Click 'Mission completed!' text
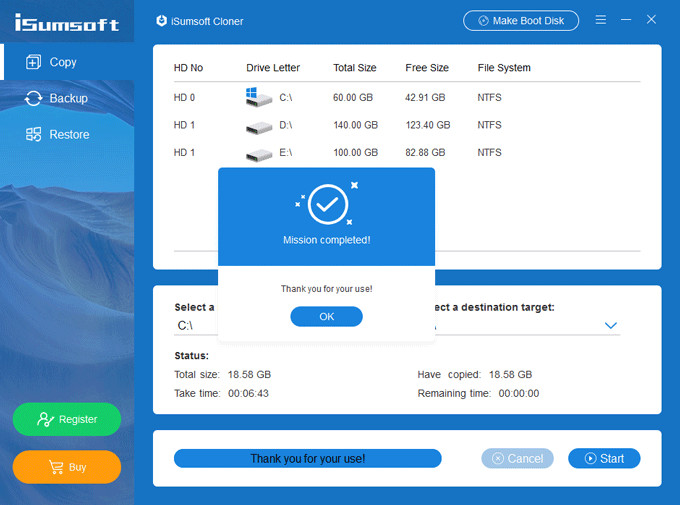 [x=327, y=240]
